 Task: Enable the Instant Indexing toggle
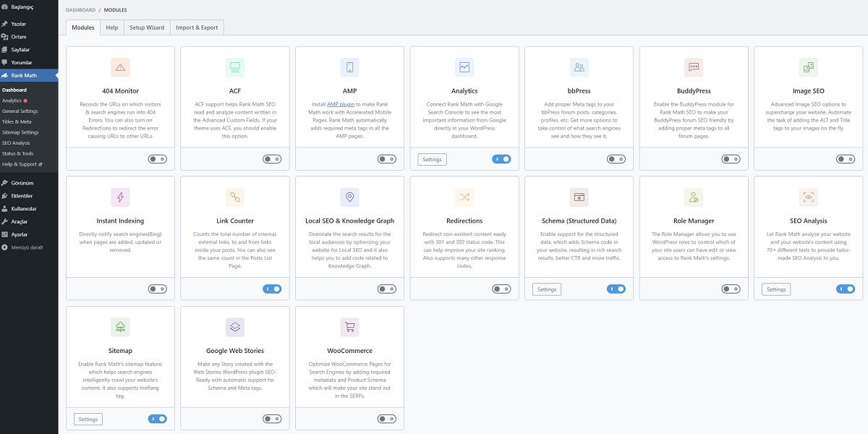pyautogui.click(x=157, y=289)
